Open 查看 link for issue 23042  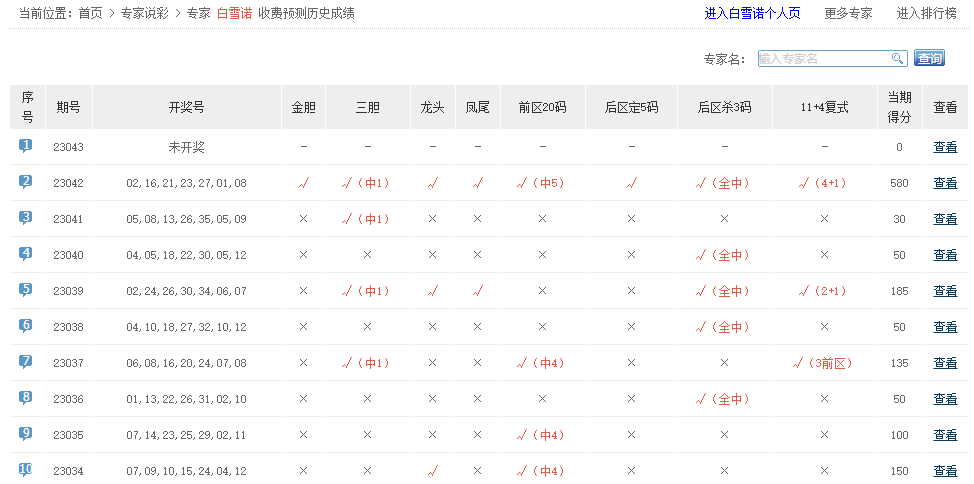pyautogui.click(x=945, y=183)
